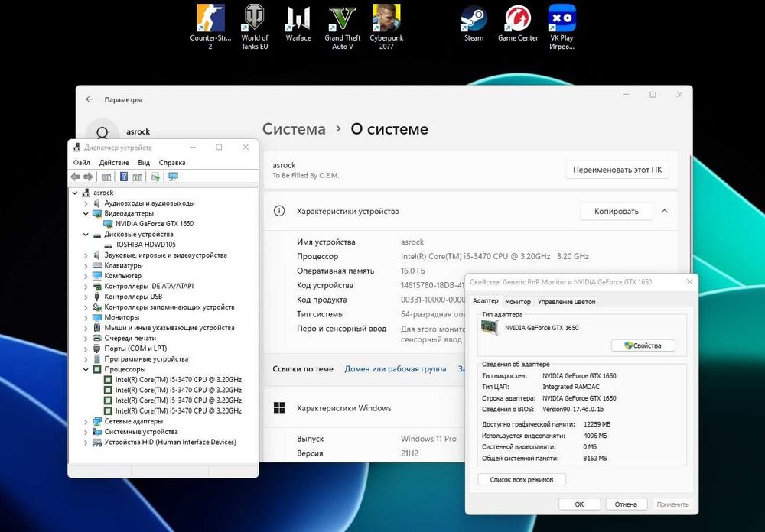Image resolution: width=765 pixels, height=532 pixels.
Task: Click the blue question-mark help toolbar icon
Action: (x=124, y=177)
